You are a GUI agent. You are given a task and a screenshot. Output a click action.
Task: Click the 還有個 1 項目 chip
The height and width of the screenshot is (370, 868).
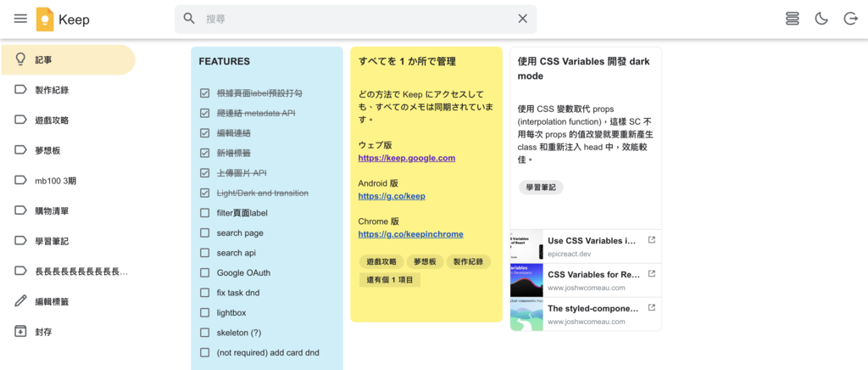click(390, 280)
